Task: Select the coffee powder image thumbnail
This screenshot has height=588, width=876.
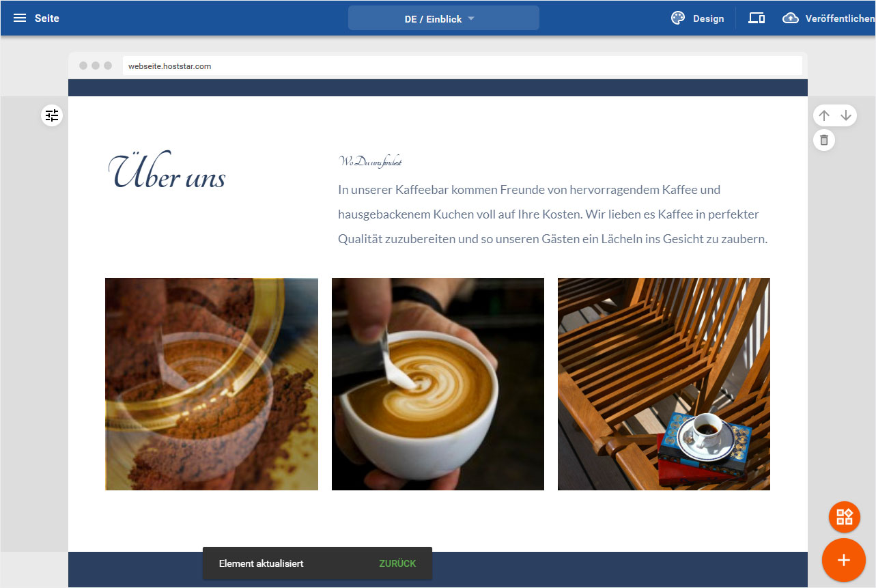Action: point(212,384)
